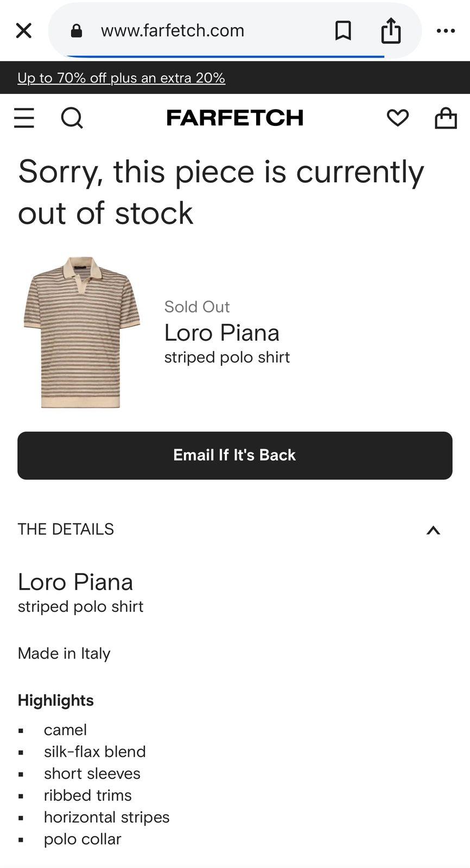Viewport: 470px width, 868px height.
Task: Tap the Highlights heading
Action: coord(56,700)
